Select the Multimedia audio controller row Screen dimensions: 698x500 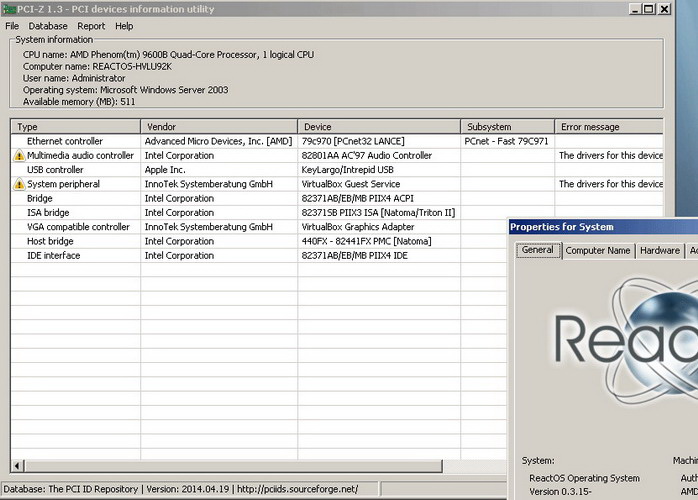click(337, 156)
